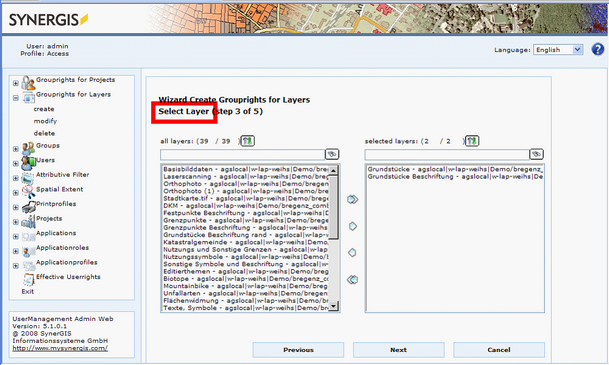The height and width of the screenshot is (365, 609).
Task: Click the Projects buildings icon
Action: point(28,222)
